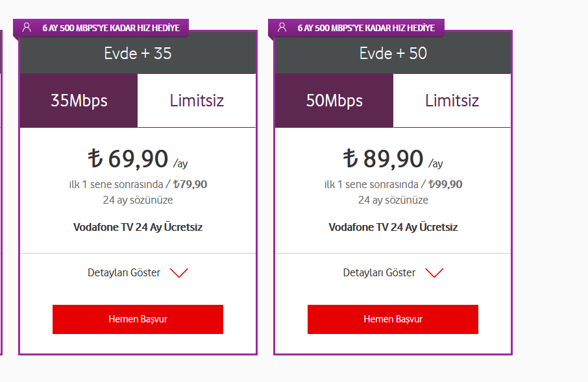Click the promo badge text above Evde + 50
The image size is (588, 382).
[366, 28]
